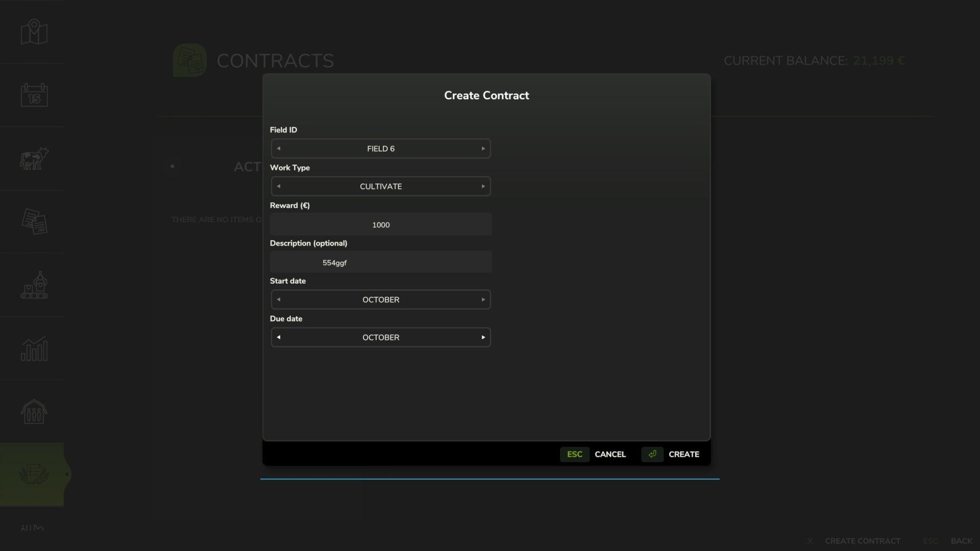Viewport: 980px width, 551px height.
Task: View statistics via the bar chart icon
Action: pos(33,348)
